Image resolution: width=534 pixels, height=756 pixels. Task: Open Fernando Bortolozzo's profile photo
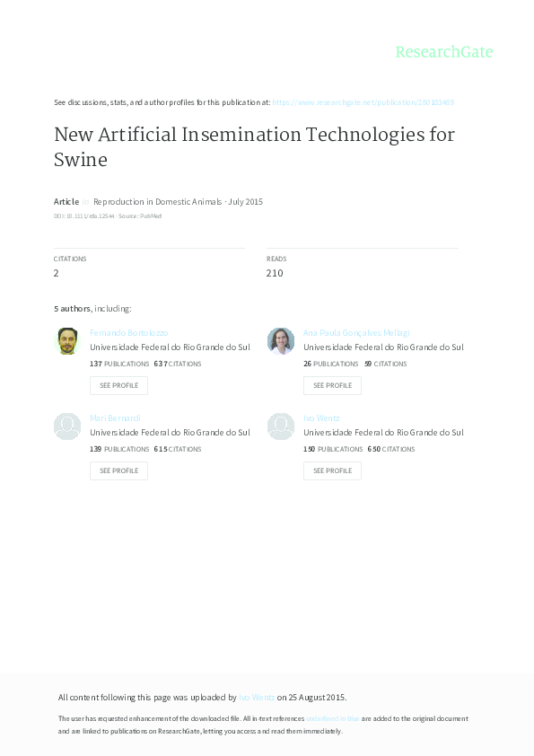coord(67,340)
